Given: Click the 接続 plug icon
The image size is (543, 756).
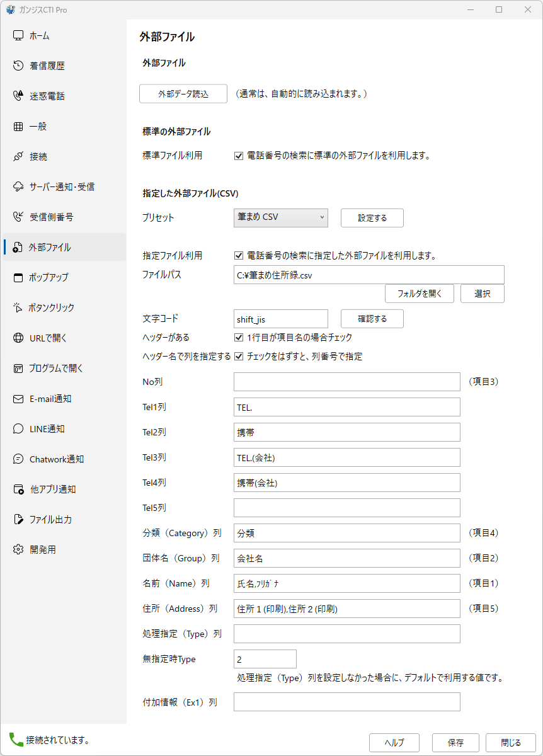Looking at the screenshot, I should [x=18, y=156].
